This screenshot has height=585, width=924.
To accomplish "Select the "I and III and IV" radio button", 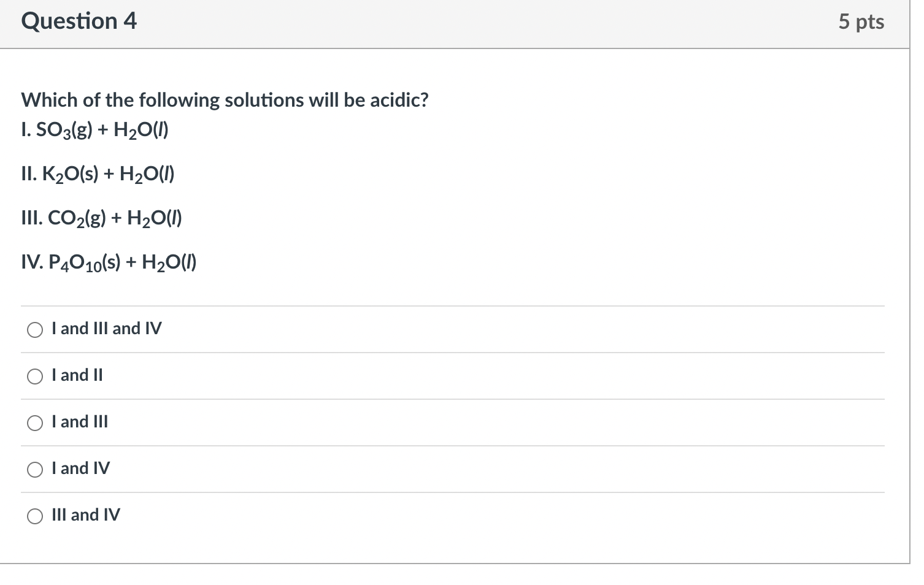I will click(35, 330).
